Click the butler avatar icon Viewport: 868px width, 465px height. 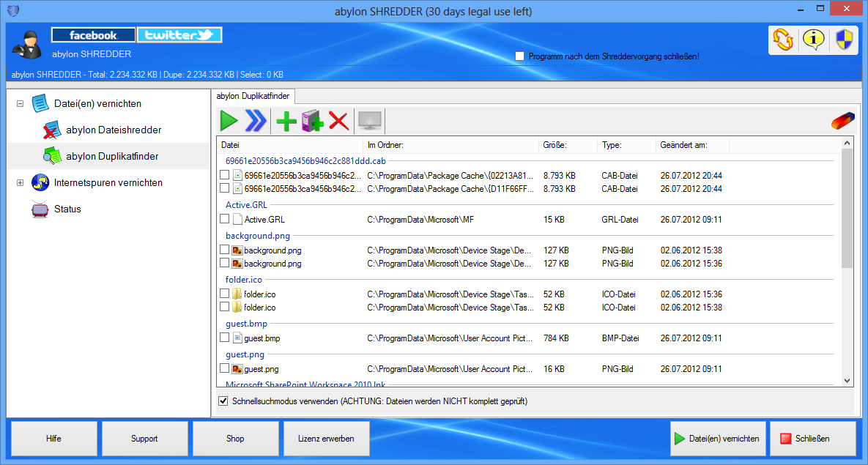(26, 44)
